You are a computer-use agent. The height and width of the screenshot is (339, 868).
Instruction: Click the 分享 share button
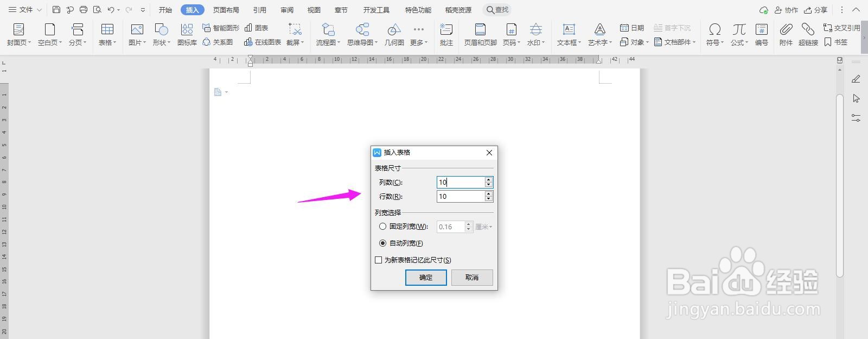point(816,10)
